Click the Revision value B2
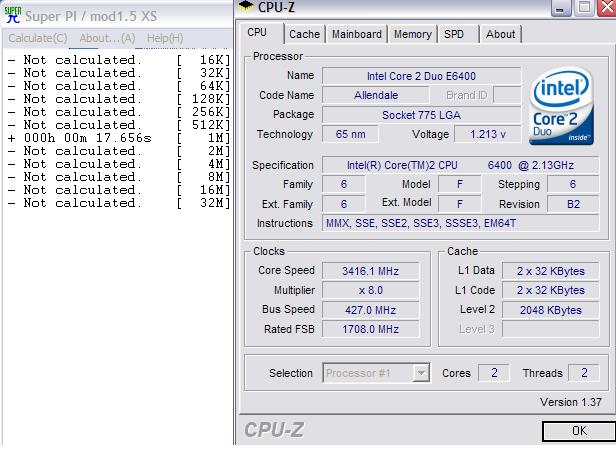The width and height of the screenshot is (616, 453). [x=573, y=204]
